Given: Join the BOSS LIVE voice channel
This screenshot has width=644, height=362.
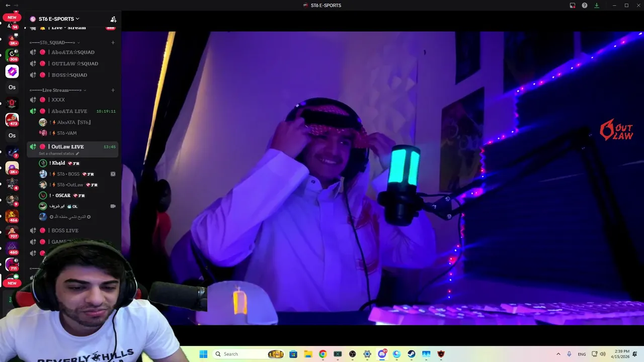Looking at the screenshot, I should 73,230.
